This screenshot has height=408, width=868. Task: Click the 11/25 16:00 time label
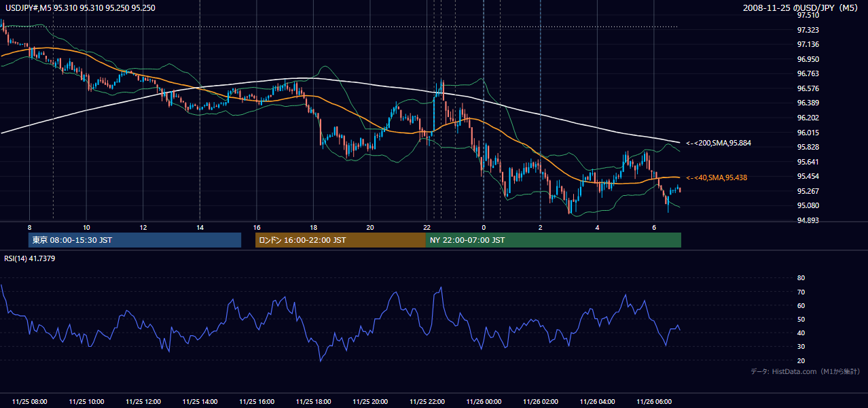257,401
